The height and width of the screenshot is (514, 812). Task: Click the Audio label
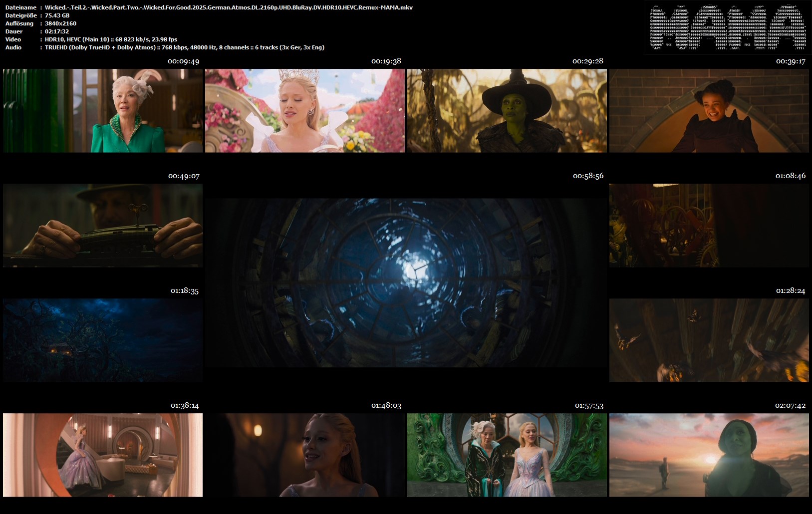tap(13, 47)
